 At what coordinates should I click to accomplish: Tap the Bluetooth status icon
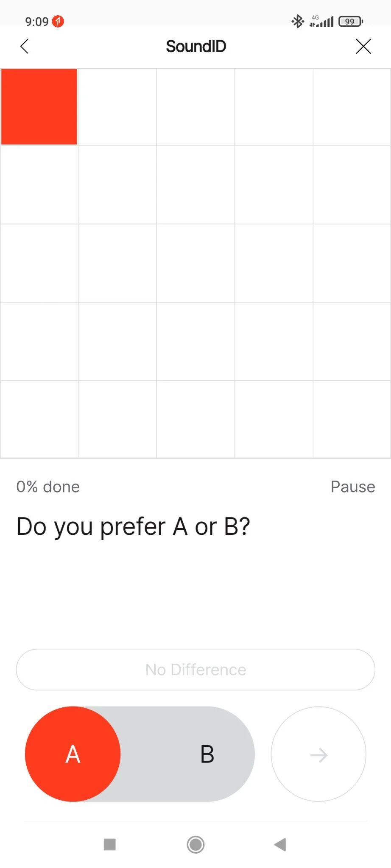pos(297,21)
